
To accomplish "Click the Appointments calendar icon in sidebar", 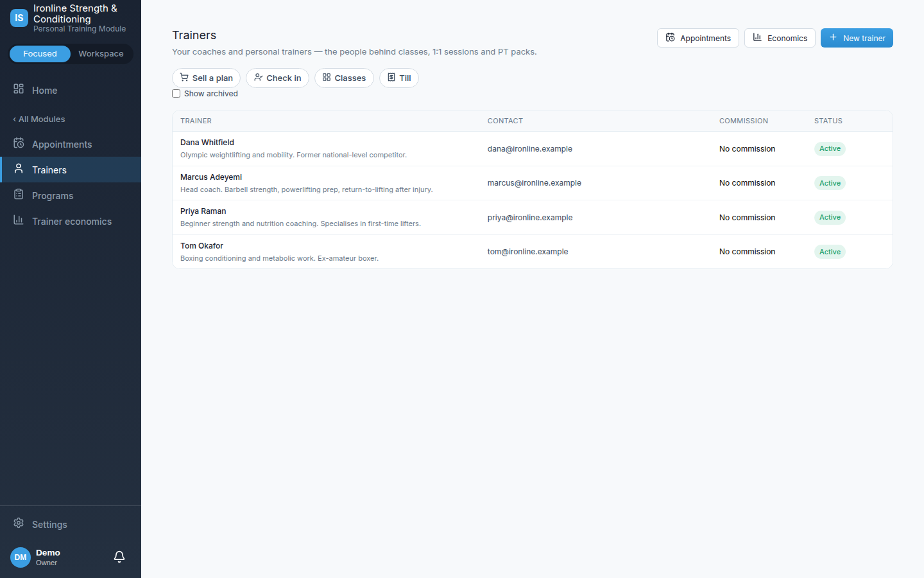I will [19, 143].
